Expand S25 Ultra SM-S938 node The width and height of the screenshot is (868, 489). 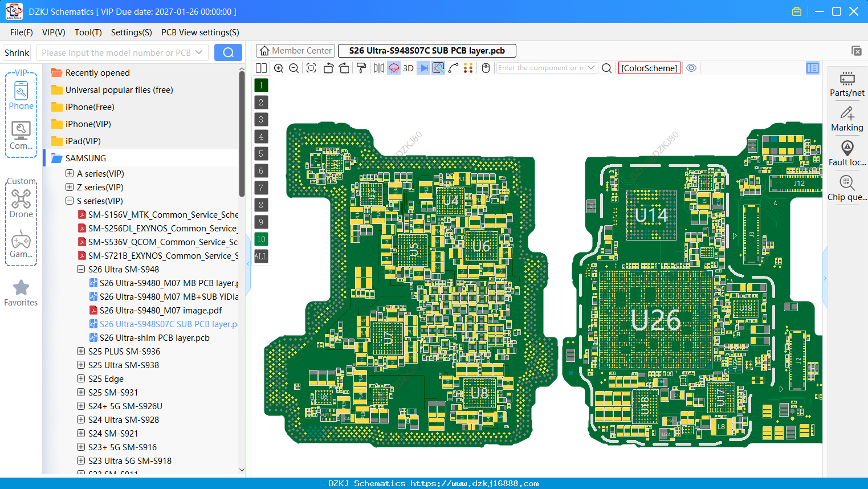(x=81, y=365)
